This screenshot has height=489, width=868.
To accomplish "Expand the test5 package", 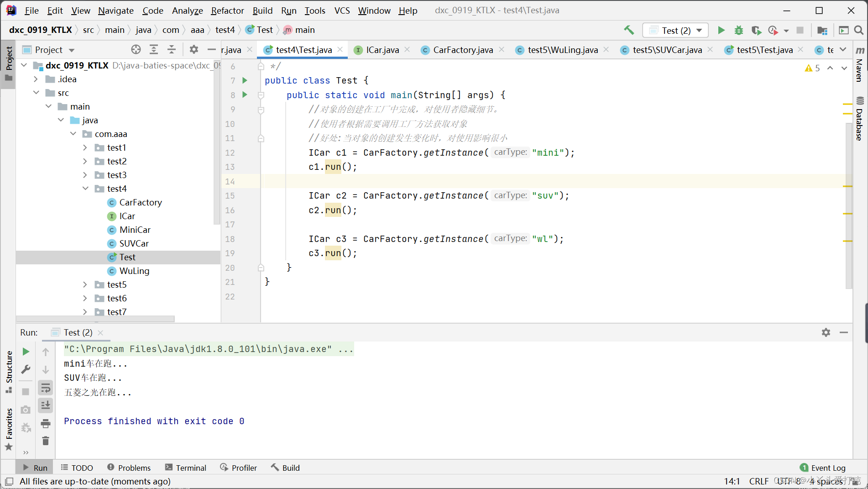I will (x=85, y=284).
